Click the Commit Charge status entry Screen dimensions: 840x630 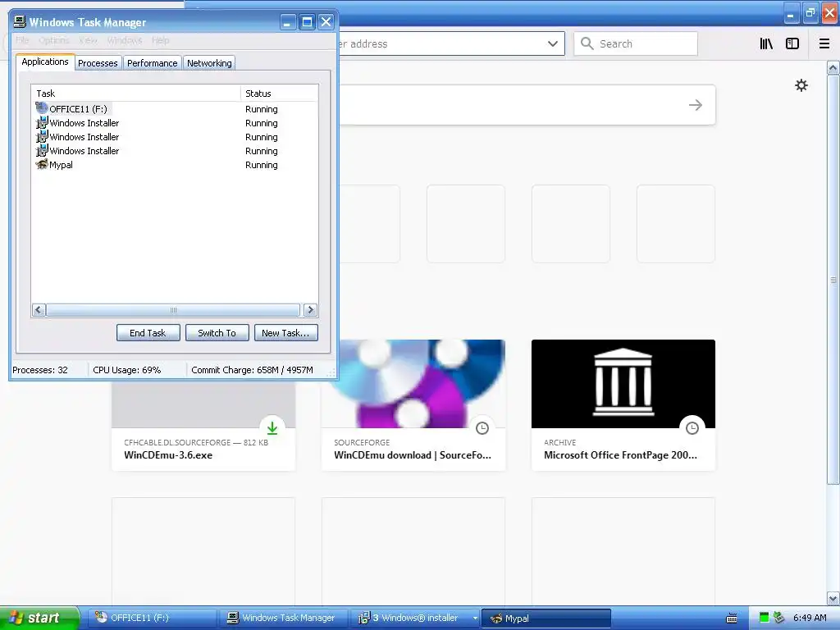tap(252, 370)
